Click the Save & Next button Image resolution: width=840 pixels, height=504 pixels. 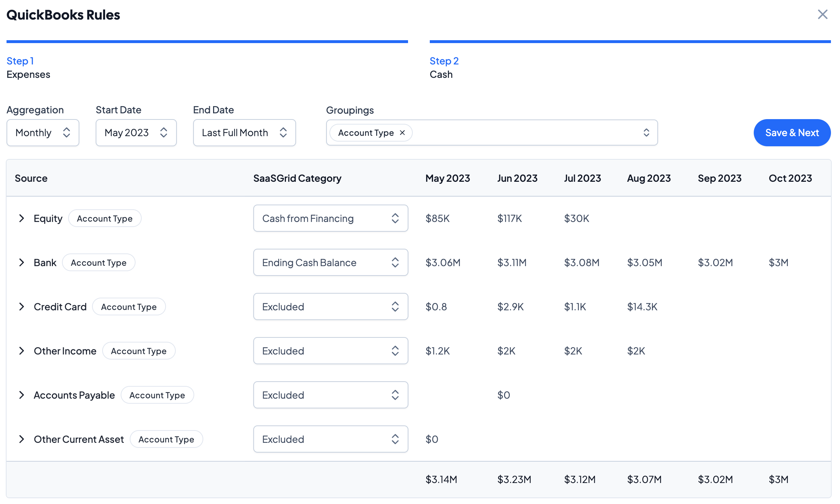point(792,133)
